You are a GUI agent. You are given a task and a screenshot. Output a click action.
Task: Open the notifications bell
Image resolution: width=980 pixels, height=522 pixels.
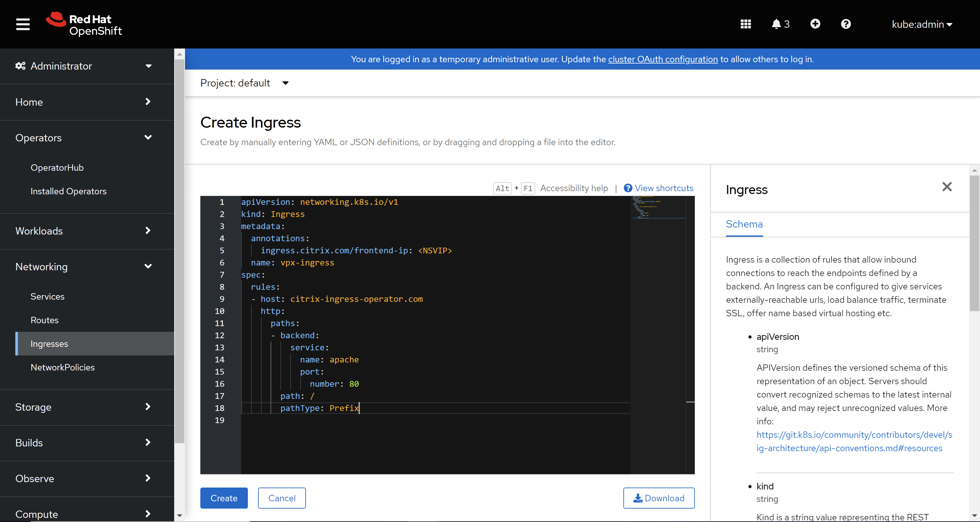(780, 24)
